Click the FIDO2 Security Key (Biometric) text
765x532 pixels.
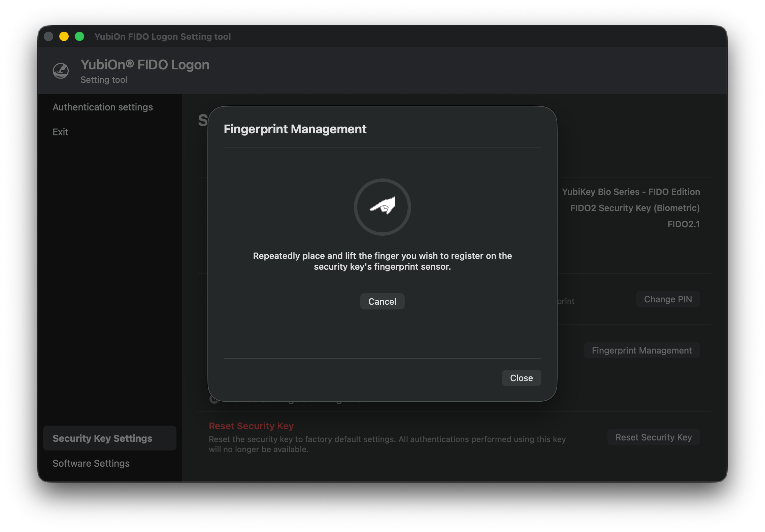(x=635, y=208)
